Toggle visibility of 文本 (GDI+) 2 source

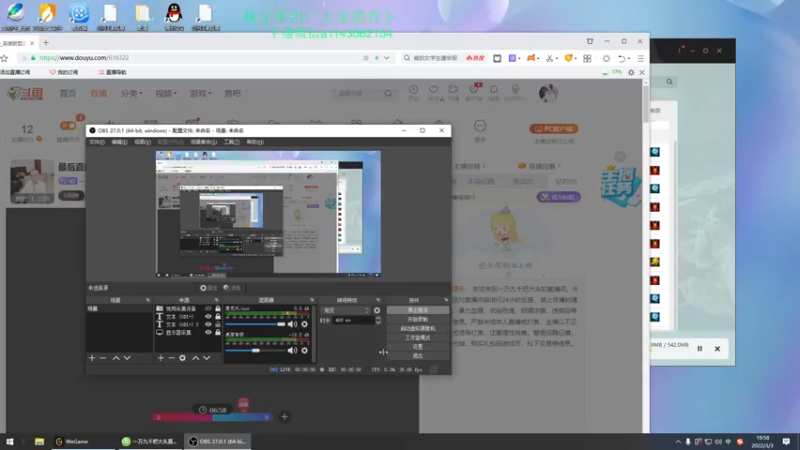(208, 324)
